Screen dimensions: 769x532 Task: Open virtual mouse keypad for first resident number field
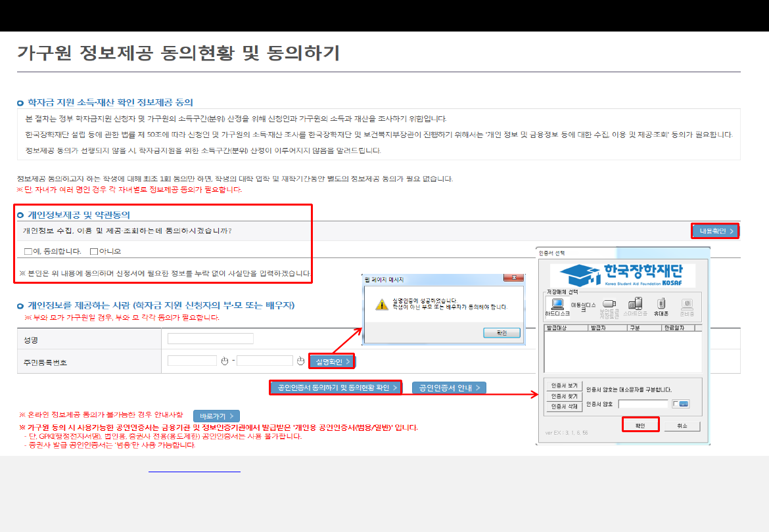tap(225, 361)
